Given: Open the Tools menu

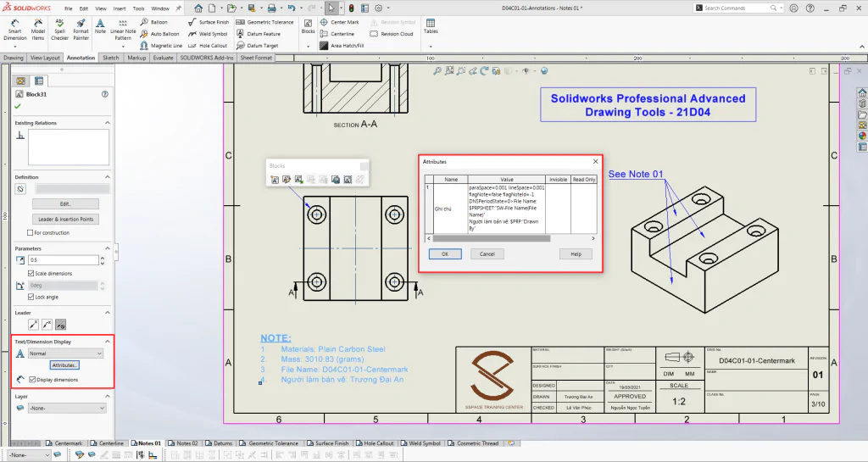Looking at the screenshot, I should tap(138, 8).
